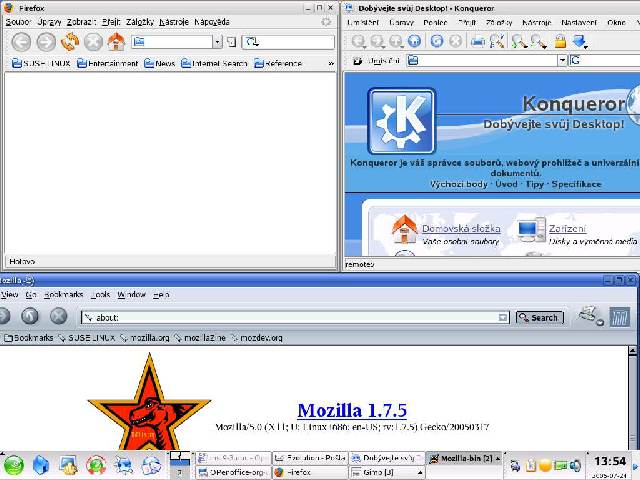Click the mozdev.org bookmark in Mozilla
Image resolution: width=640 pixels, height=480 pixels.
pyautogui.click(x=257, y=338)
